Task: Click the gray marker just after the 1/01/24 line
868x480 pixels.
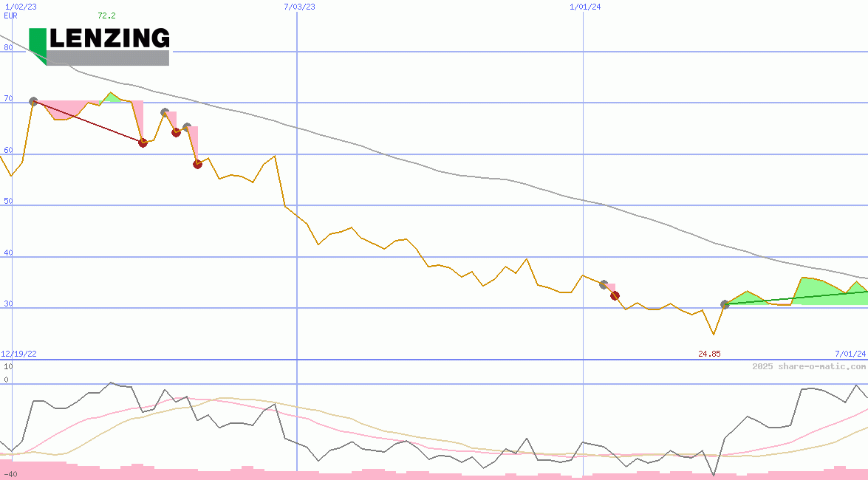Action: tap(603, 284)
